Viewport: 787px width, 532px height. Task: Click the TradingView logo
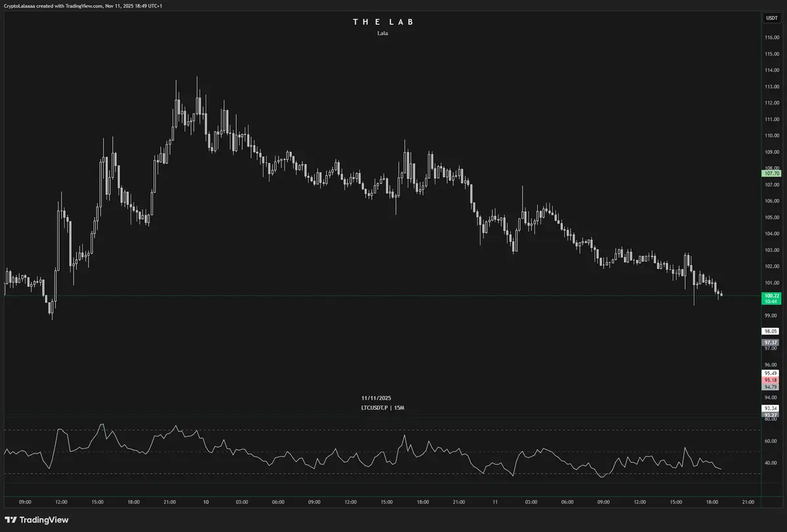36,520
